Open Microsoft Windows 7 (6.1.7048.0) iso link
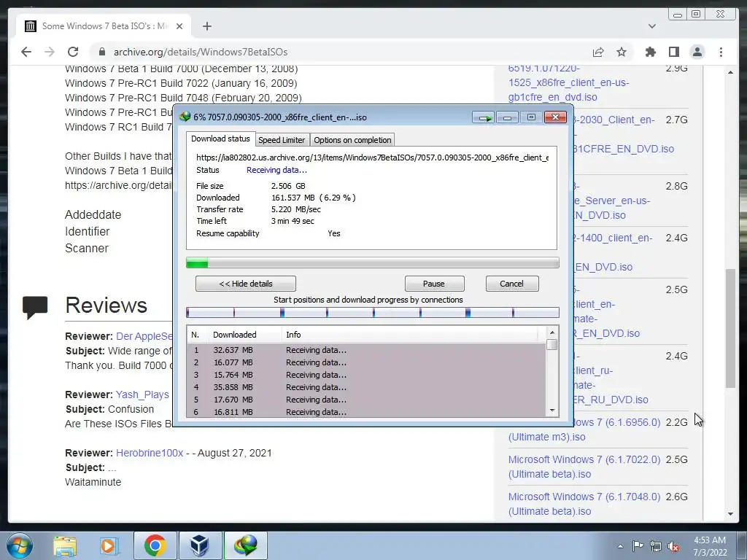 [x=584, y=504]
